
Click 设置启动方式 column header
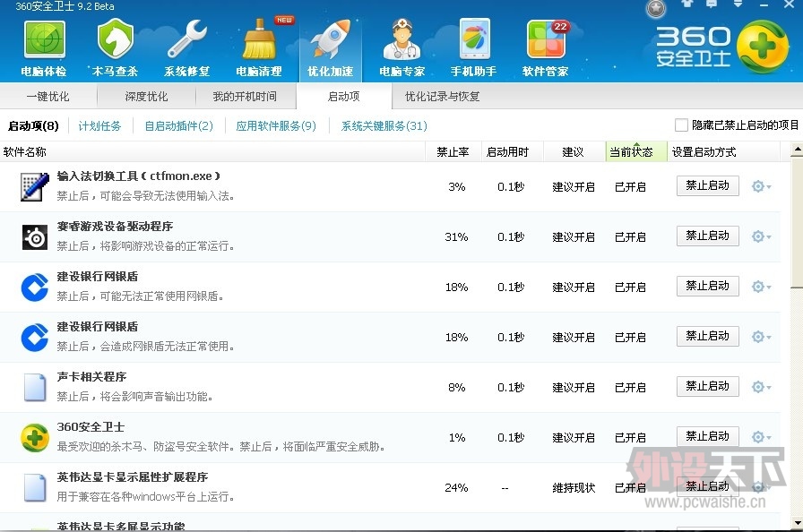pos(723,152)
